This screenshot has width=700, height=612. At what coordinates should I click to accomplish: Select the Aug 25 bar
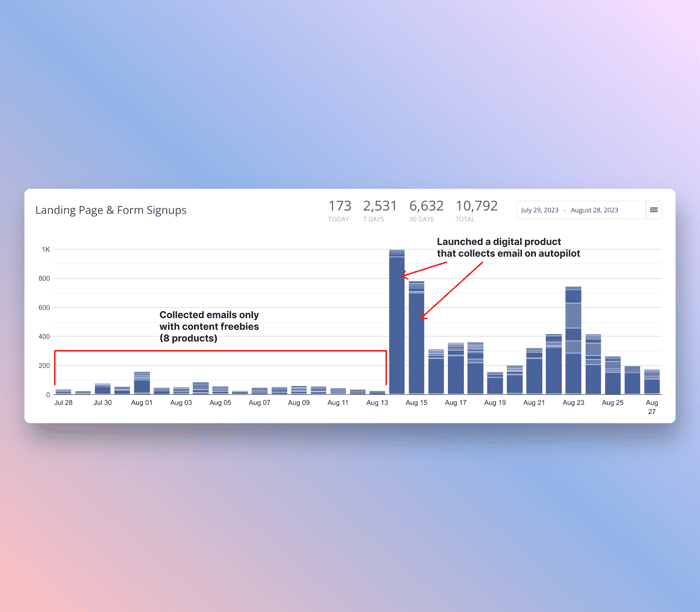[612, 375]
